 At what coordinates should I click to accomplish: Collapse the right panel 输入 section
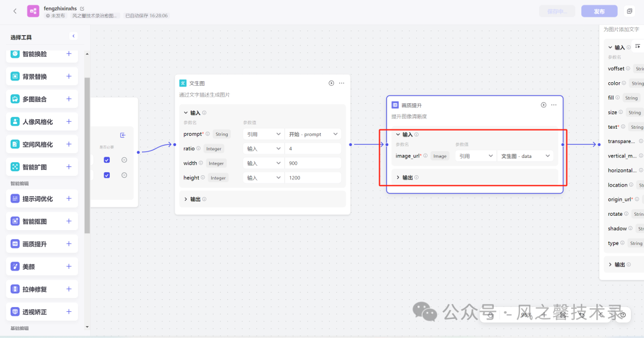(610, 47)
